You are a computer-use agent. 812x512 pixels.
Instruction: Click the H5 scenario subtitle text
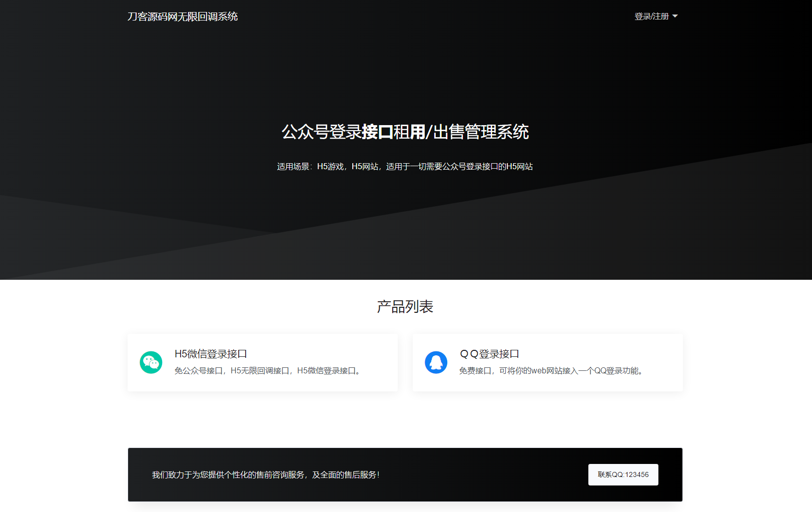coord(405,166)
